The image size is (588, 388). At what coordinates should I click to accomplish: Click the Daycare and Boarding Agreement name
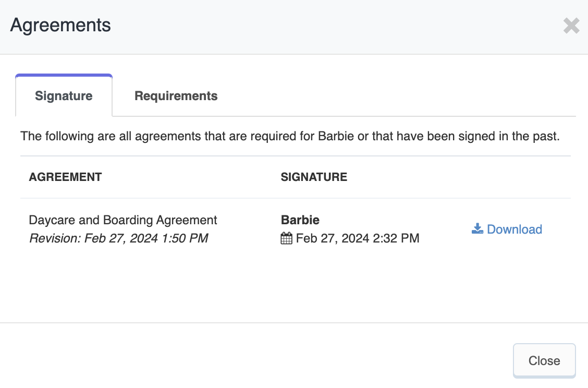tap(123, 220)
